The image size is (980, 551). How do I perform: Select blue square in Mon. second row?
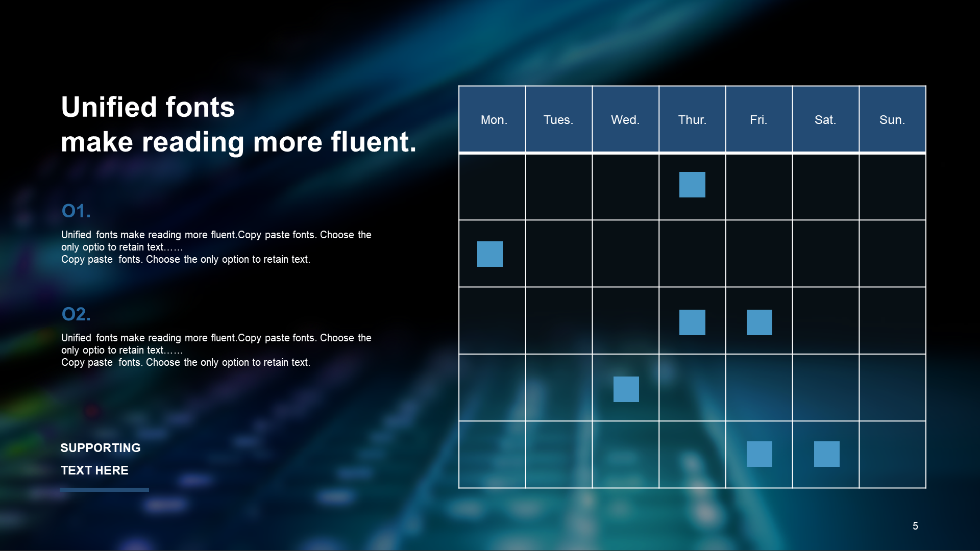click(490, 254)
